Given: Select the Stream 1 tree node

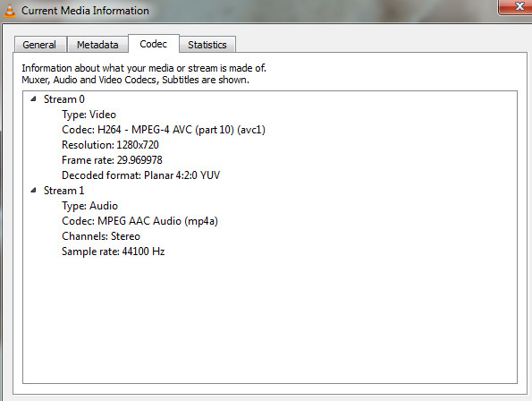Looking at the screenshot, I should pyautogui.click(x=63, y=191).
